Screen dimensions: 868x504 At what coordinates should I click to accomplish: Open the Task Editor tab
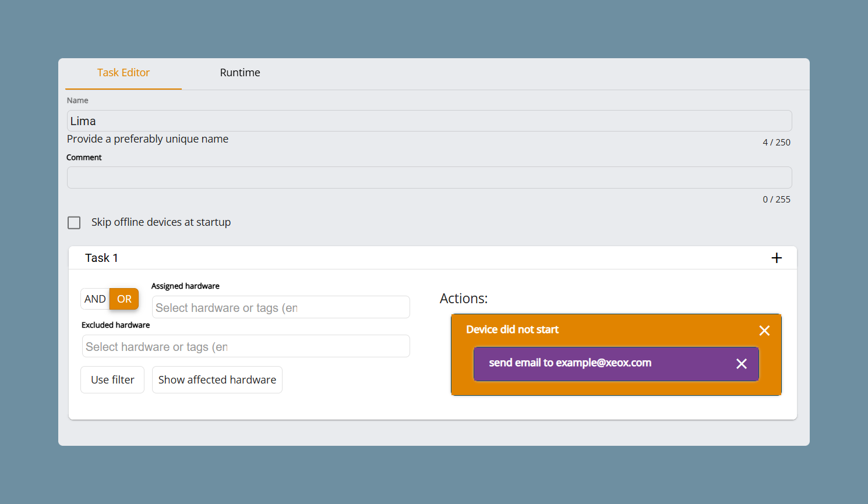point(124,73)
